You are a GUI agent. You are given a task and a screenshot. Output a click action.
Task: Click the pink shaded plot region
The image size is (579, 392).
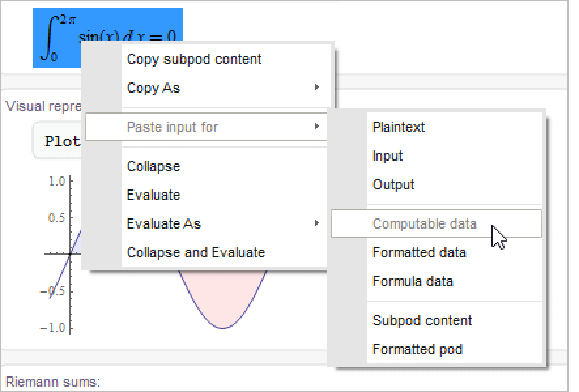coord(222,301)
